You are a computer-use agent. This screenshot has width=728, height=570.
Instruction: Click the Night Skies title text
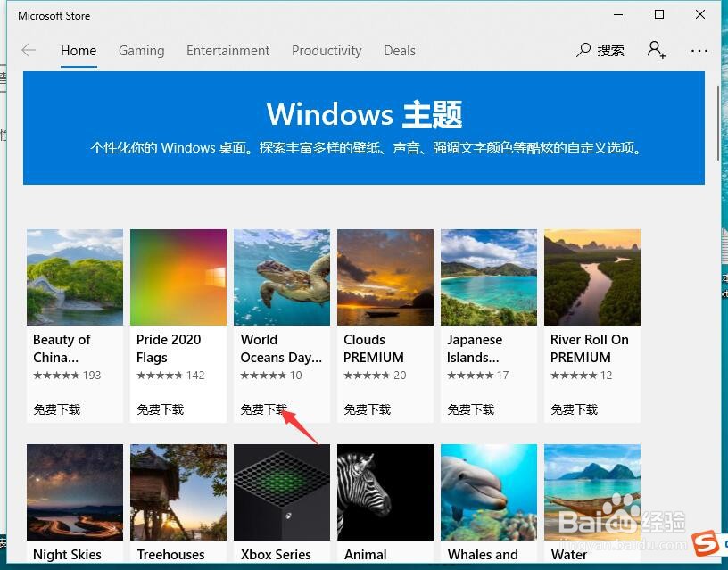click(x=67, y=555)
